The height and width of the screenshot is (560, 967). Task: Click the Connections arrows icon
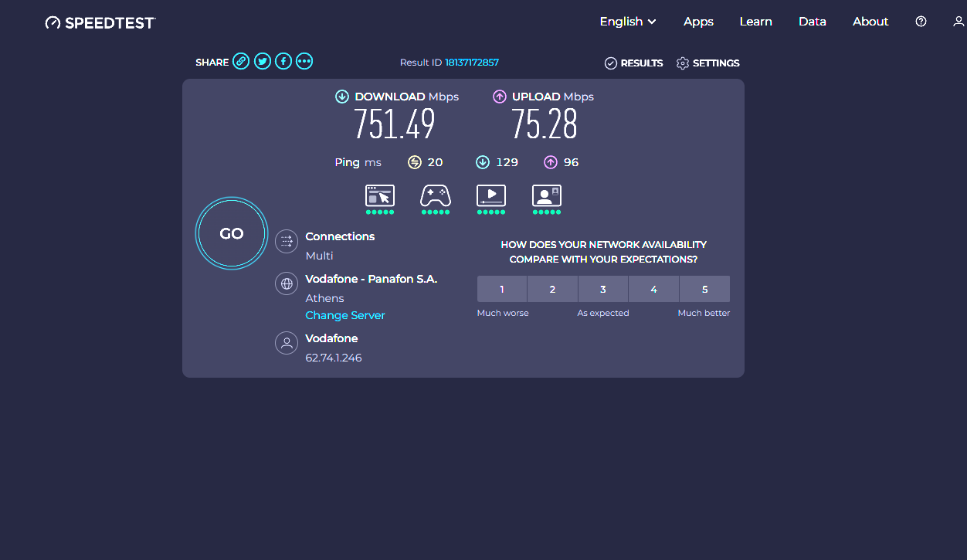click(x=287, y=242)
